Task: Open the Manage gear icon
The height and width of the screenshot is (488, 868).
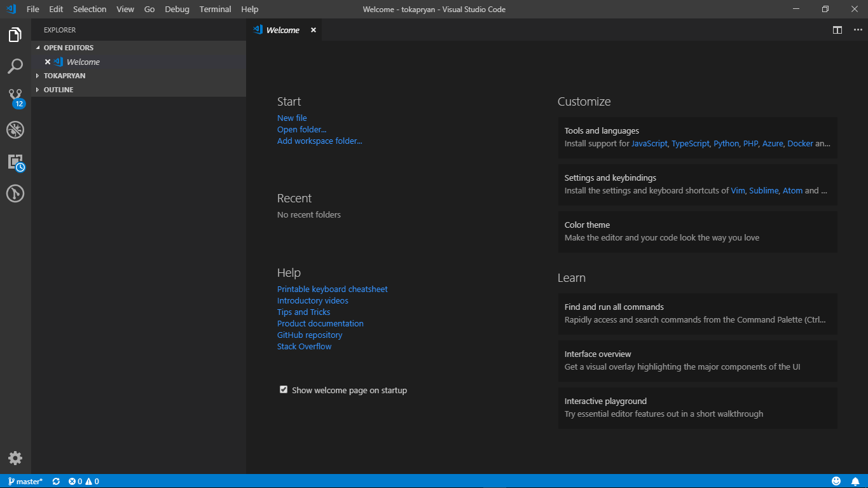Action: 15,458
